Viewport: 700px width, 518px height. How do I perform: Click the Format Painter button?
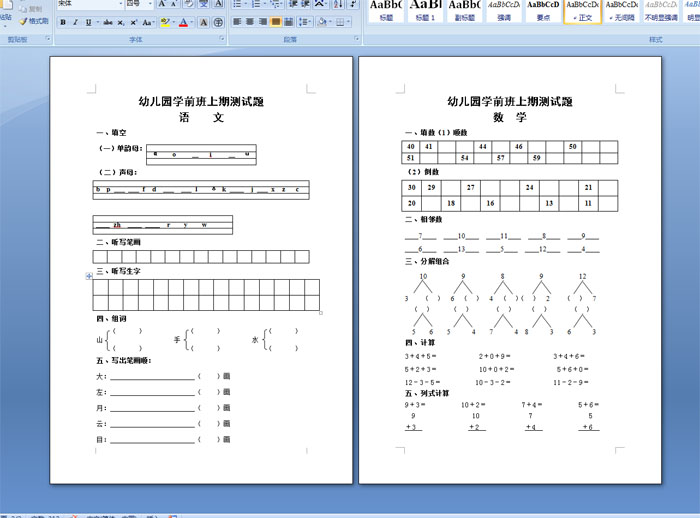coord(34,21)
